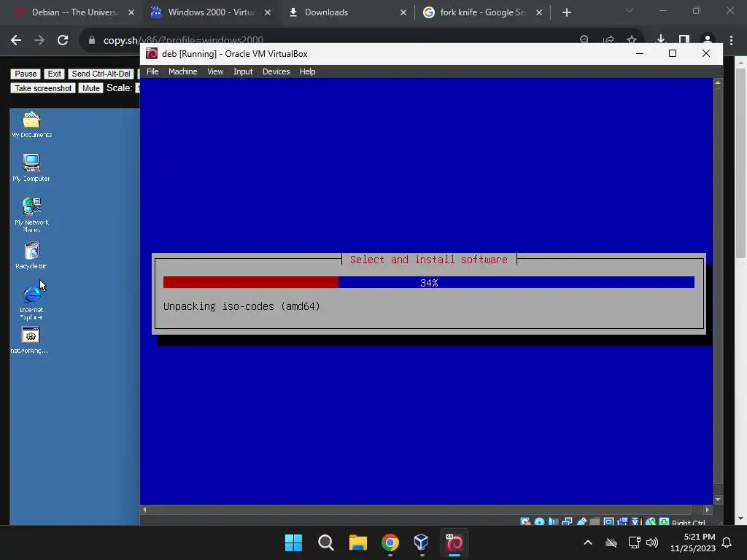Click VirtualBox horizontal scrollbar right arrow
Image resolution: width=747 pixels, height=560 pixels.
(707, 510)
